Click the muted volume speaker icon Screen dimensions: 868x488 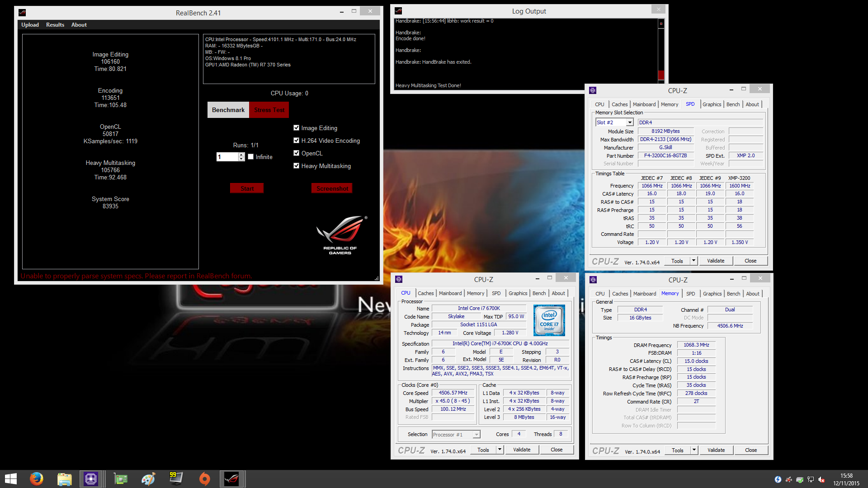pos(821,479)
